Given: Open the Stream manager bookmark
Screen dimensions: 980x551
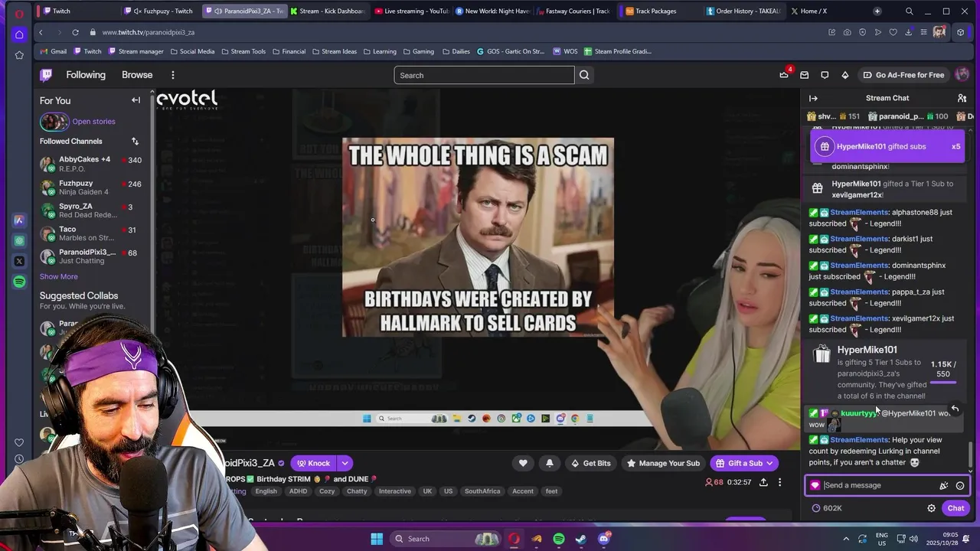Looking at the screenshot, I should pyautogui.click(x=136, y=51).
